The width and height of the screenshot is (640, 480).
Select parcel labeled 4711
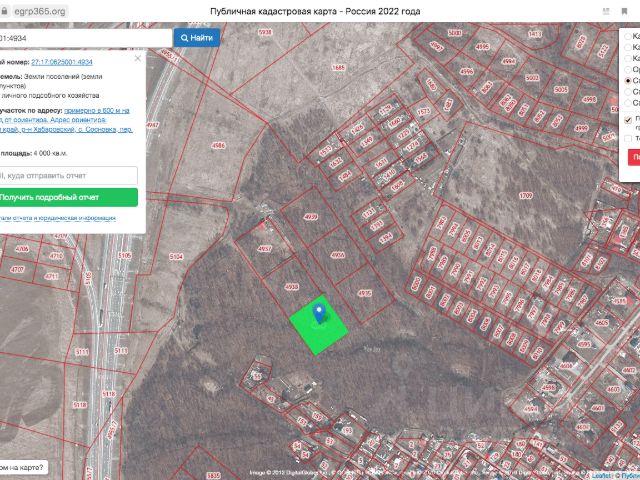click(x=51, y=276)
